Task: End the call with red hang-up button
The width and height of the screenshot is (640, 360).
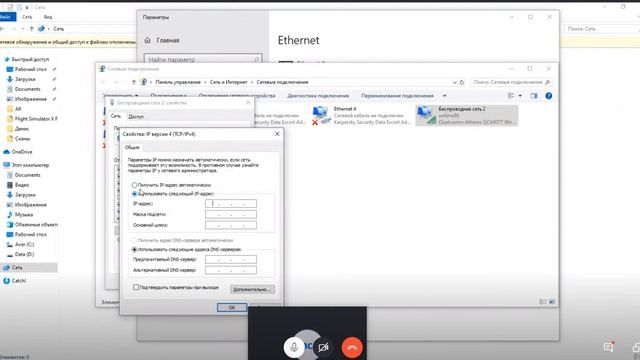Action: pyautogui.click(x=352, y=348)
